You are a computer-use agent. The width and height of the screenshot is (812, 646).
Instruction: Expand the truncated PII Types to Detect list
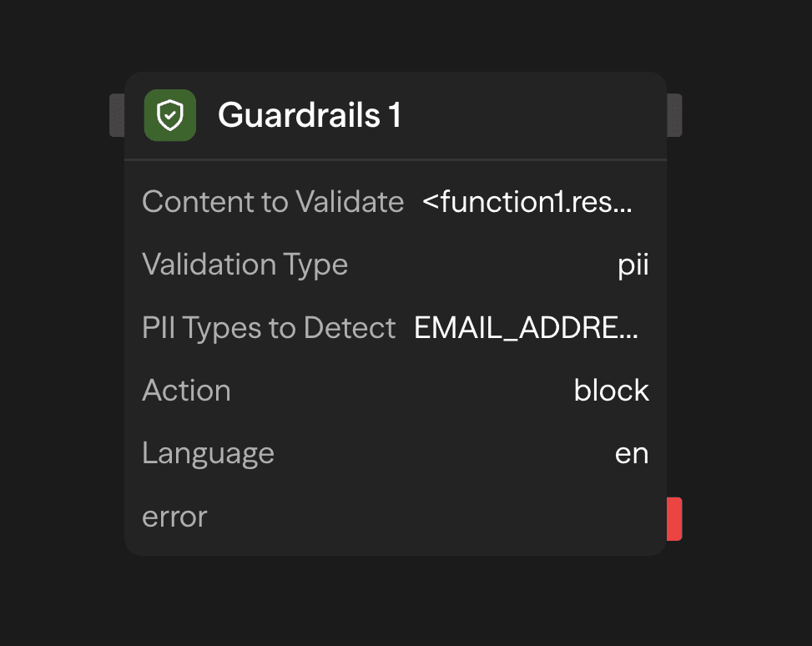[x=526, y=327]
